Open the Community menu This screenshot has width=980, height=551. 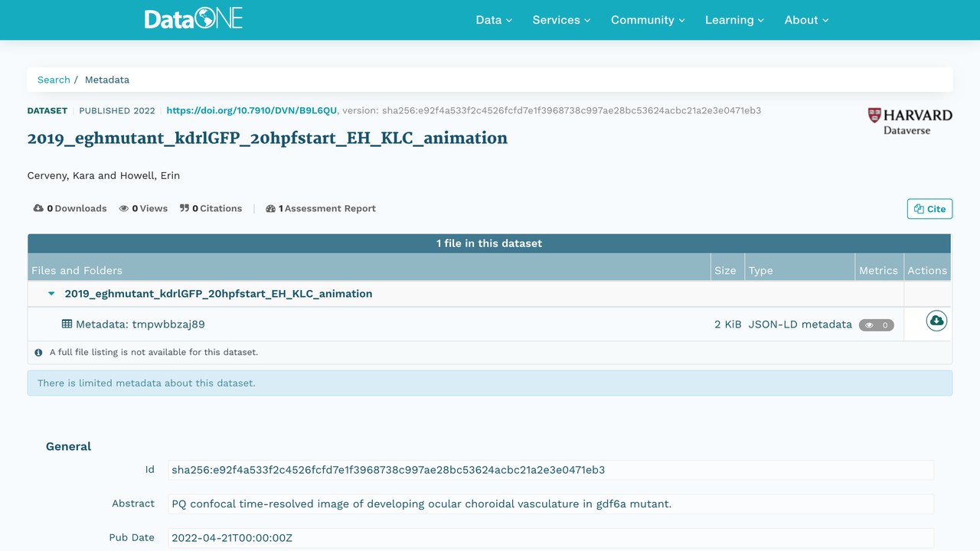pos(648,20)
